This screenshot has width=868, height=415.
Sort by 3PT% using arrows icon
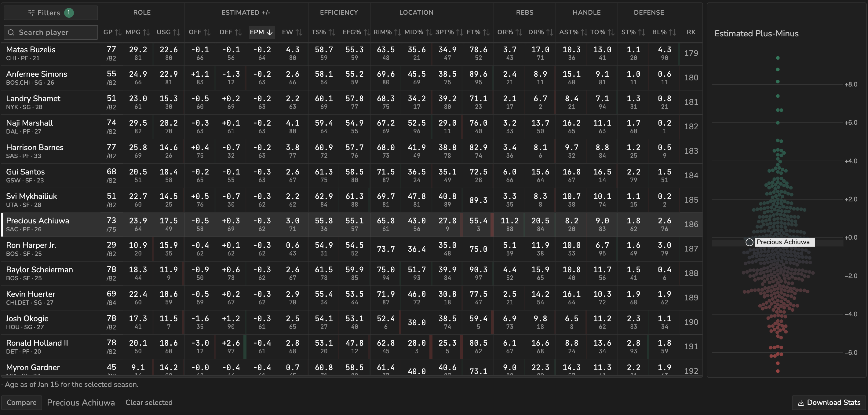tap(460, 32)
